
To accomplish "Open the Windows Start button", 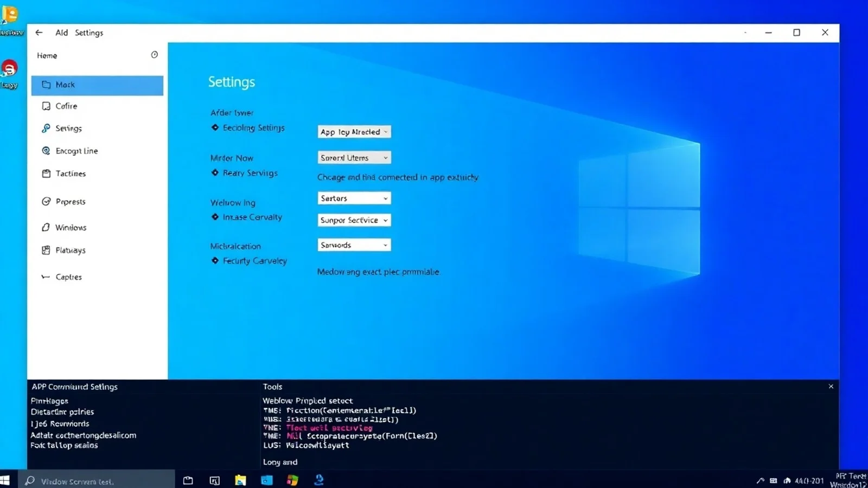I will (x=5, y=480).
